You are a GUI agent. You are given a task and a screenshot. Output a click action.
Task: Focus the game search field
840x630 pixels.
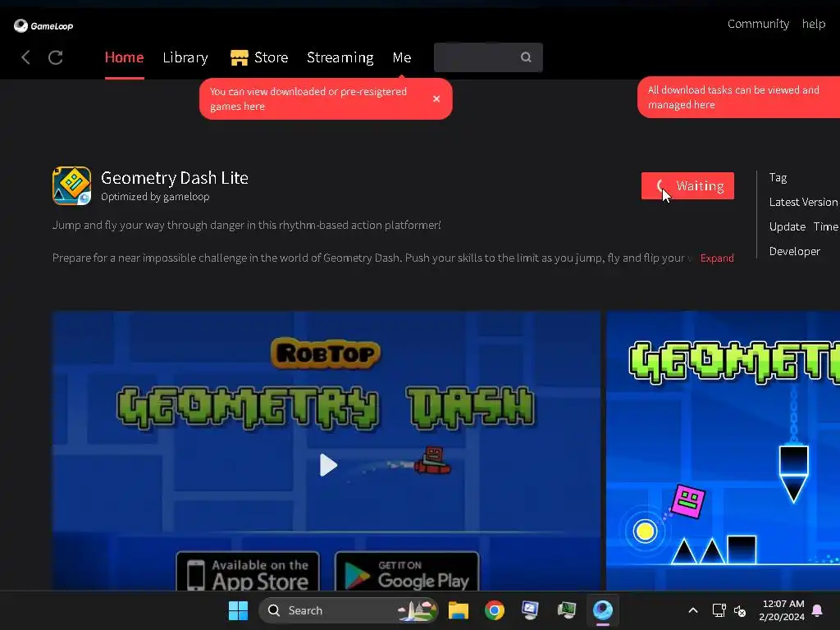coord(488,57)
